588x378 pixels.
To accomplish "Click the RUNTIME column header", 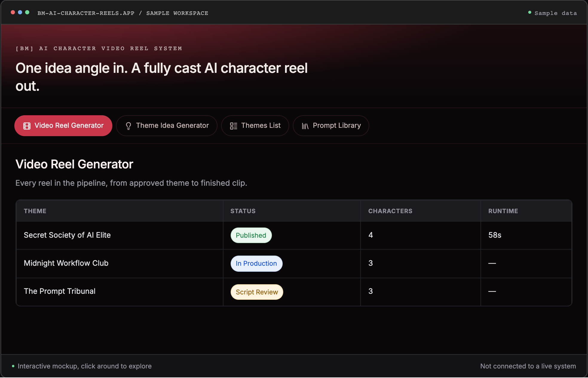I will click(x=503, y=211).
